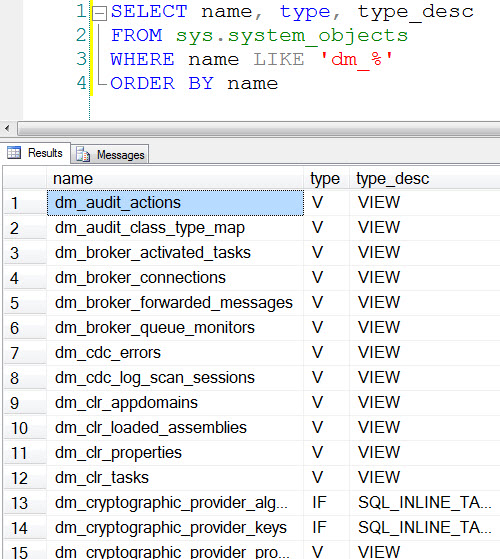Click the name column header

[175, 178]
